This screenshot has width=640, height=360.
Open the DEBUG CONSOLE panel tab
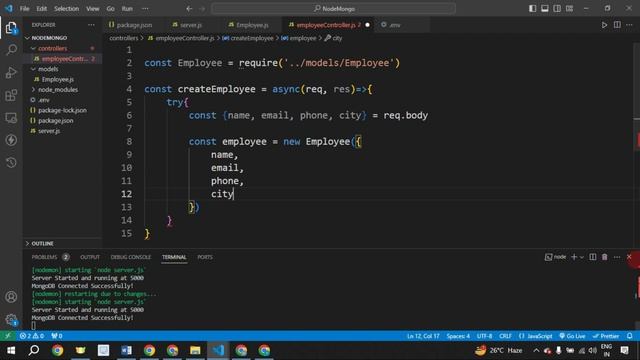[x=131, y=257]
